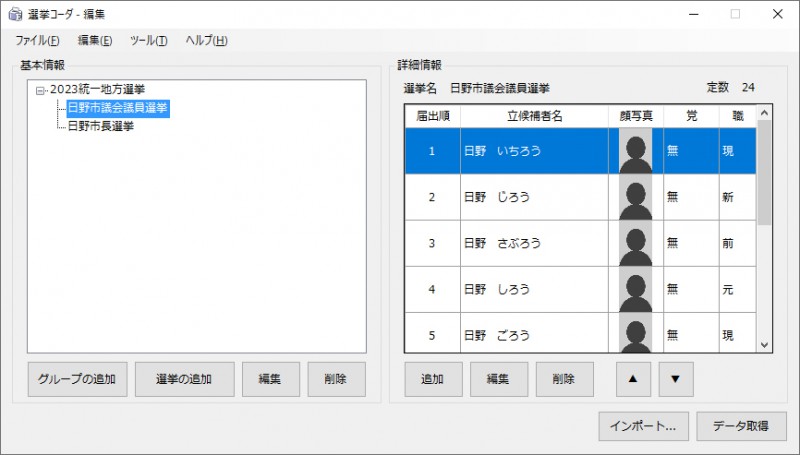
Task: Click 届出順 cell 5
Action: pos(432,335)
